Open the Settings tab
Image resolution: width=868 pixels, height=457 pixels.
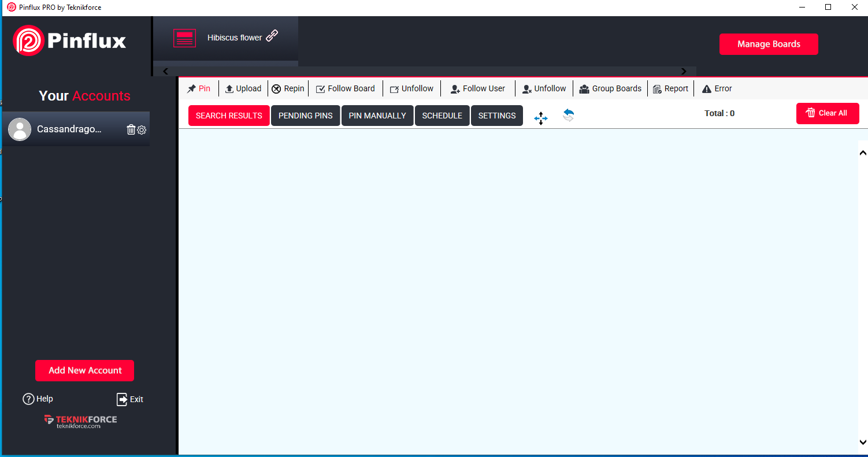[x=497, y=116]
